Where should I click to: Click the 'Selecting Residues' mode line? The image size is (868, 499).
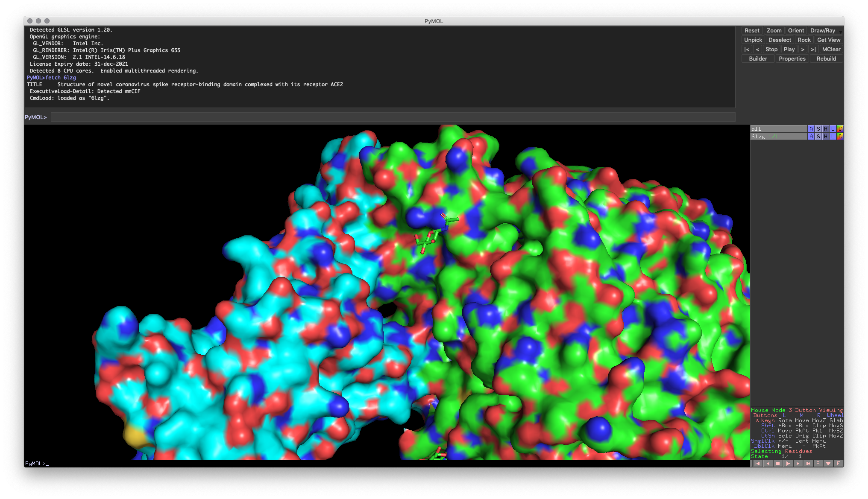click(781, 451)
